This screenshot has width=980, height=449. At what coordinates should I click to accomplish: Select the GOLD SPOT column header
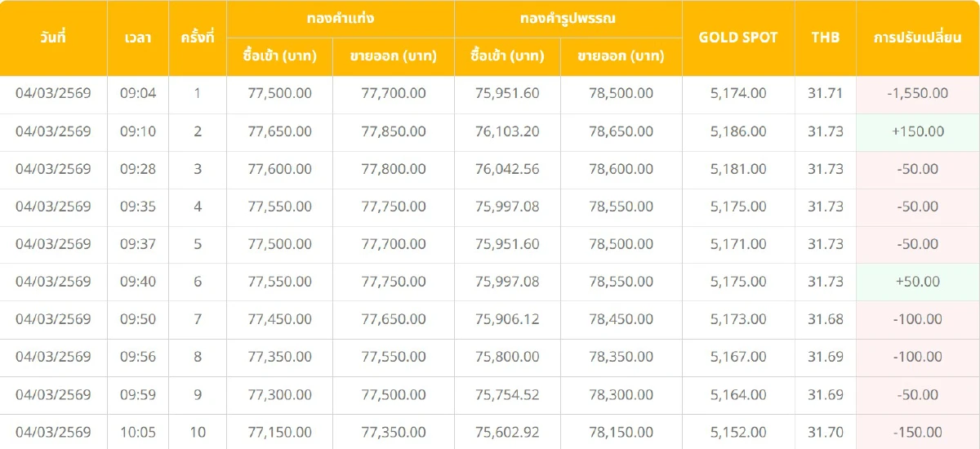tap(738, 38)
